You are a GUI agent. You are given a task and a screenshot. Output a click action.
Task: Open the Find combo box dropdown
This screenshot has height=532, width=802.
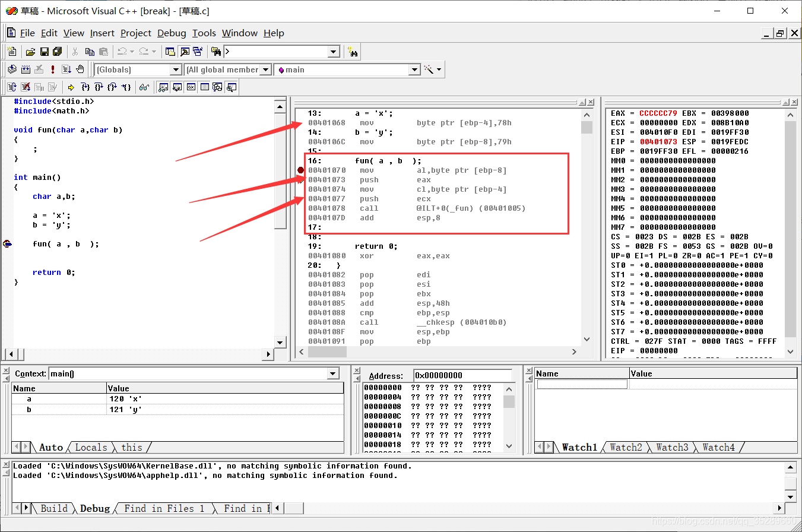(x=334, y=52)
